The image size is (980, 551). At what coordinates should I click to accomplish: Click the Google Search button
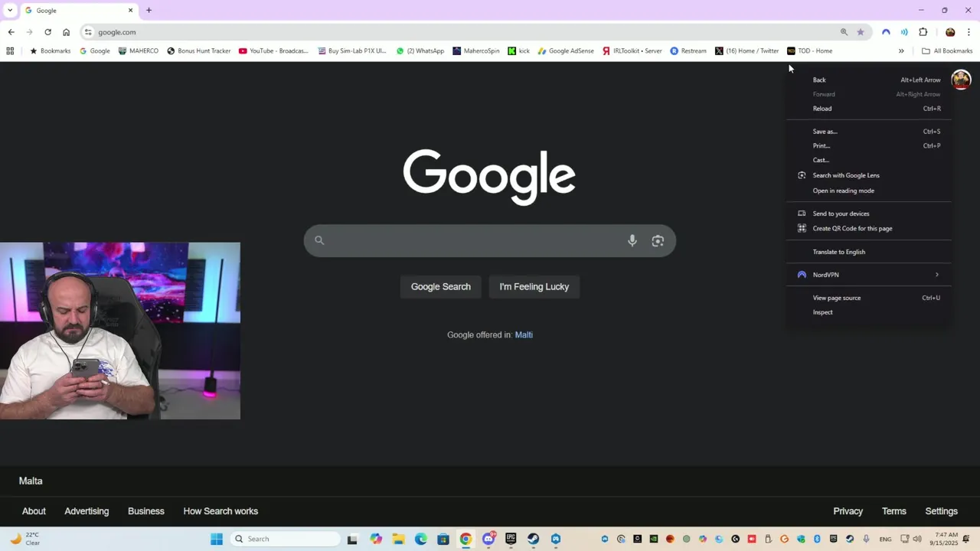click(441, 286)
